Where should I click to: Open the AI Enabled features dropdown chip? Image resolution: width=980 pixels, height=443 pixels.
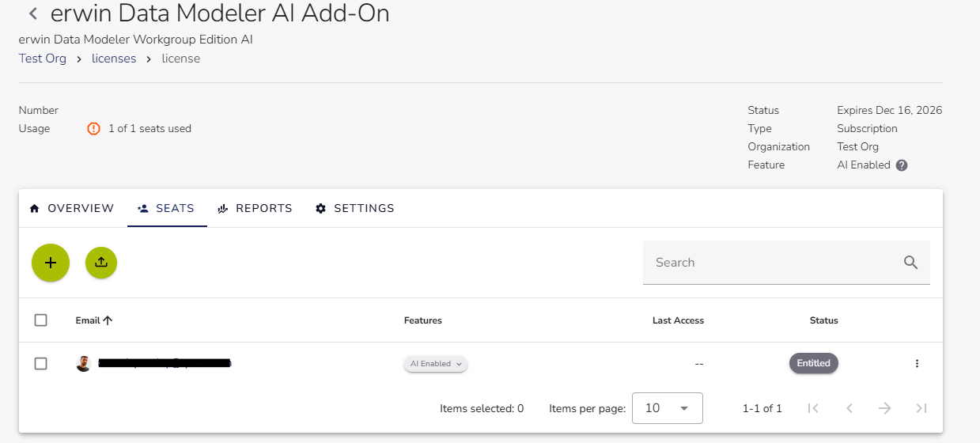pyautogui.click(x=436, y=364)
